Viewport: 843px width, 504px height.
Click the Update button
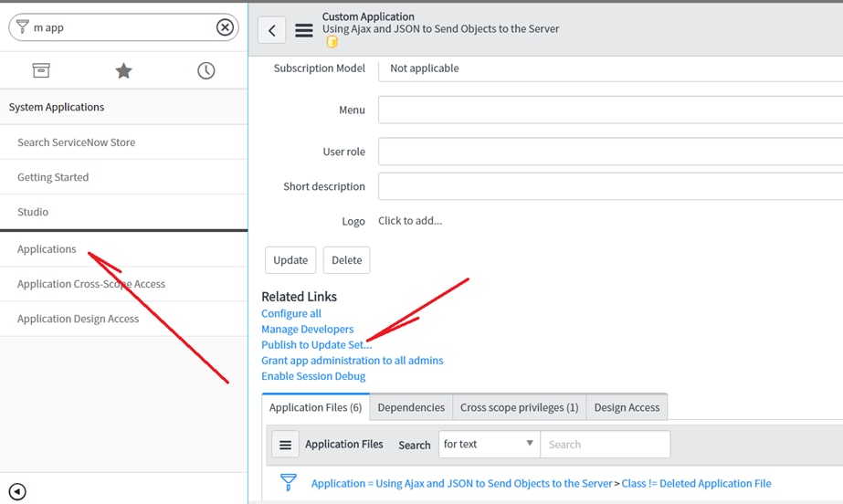[x=290, y=260]
